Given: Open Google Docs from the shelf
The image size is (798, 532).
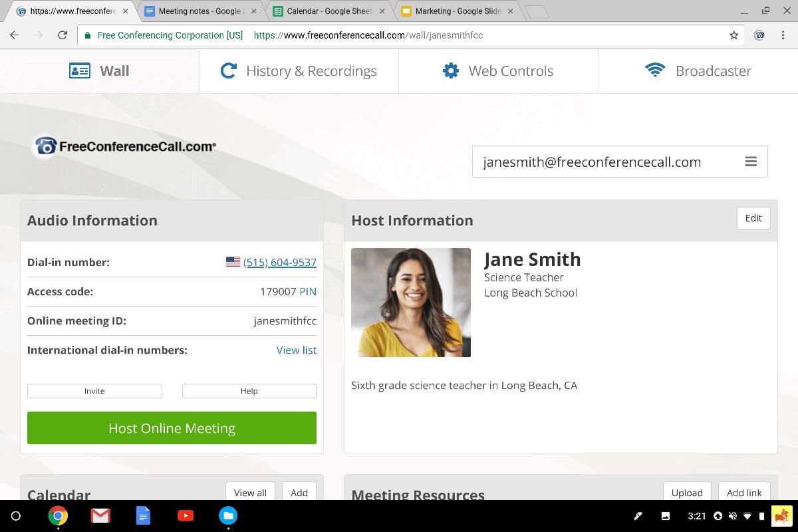Looking at the screenshot, I should pyautogui.click(x=143, y=515).
